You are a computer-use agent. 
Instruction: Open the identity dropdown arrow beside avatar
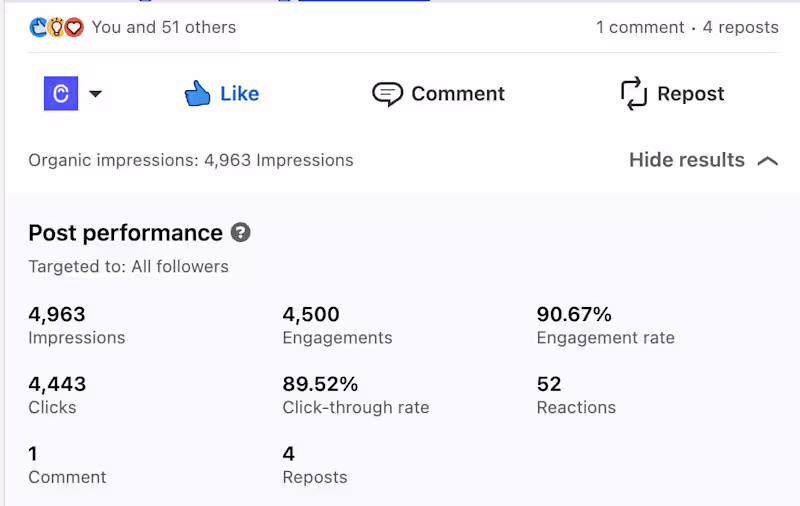coord(96,94)
